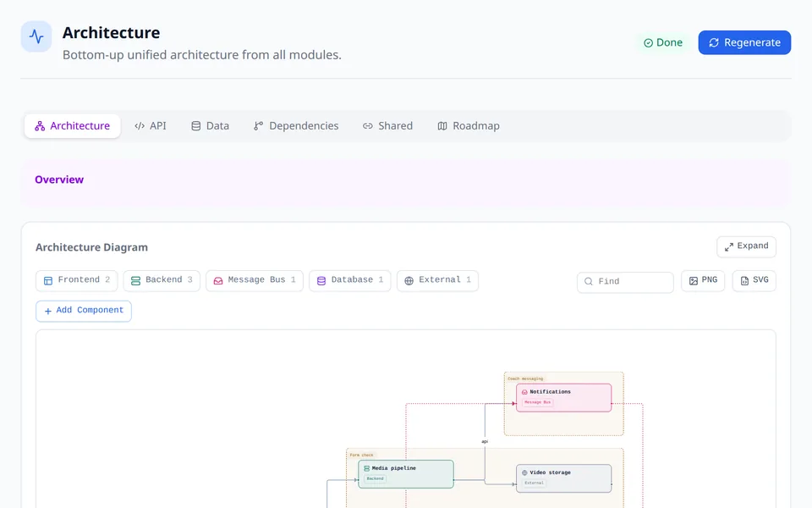
Task: Click the Backend tag on Media pipeline
Action: click(376, 478)
